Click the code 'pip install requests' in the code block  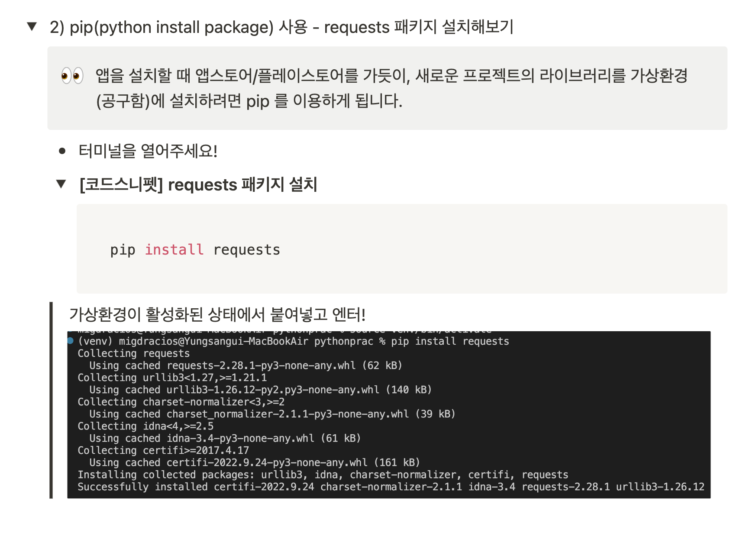195,250
